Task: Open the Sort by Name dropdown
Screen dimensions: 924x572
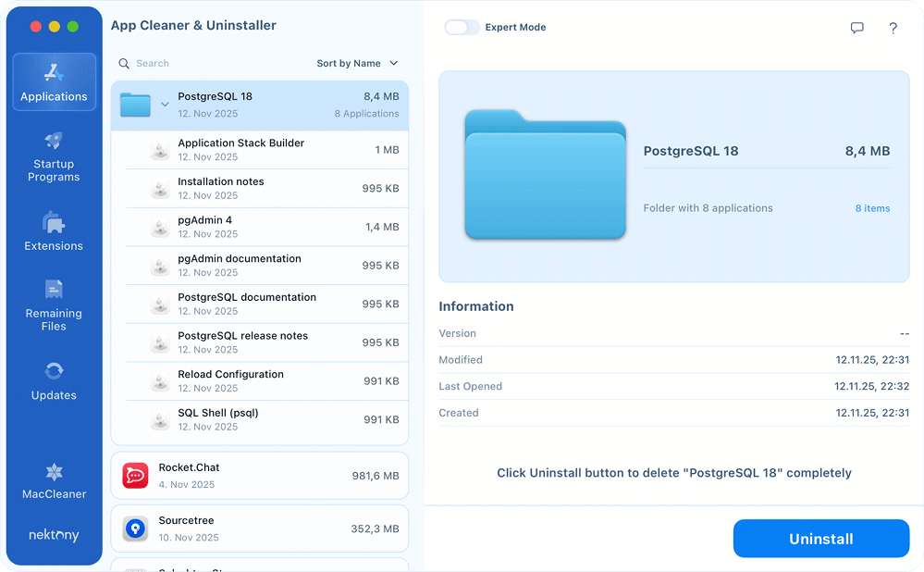Action: pyautogui.click(x=357, y=63)
